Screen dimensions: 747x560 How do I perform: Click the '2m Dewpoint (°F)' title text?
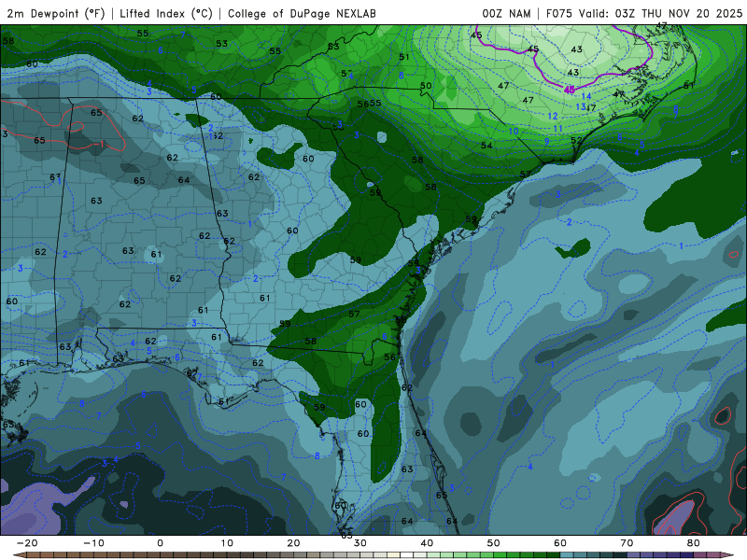56,13
